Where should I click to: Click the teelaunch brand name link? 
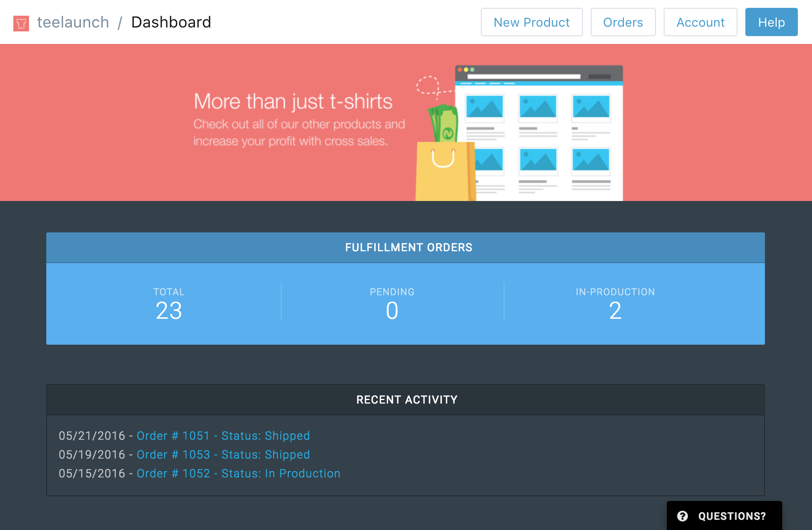[73, 22]
